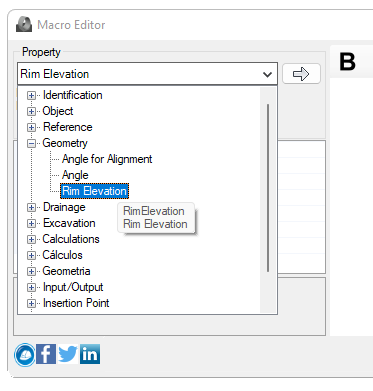
Task: Open the Twitter bird icon link
Action: click(x=68, y=354)
